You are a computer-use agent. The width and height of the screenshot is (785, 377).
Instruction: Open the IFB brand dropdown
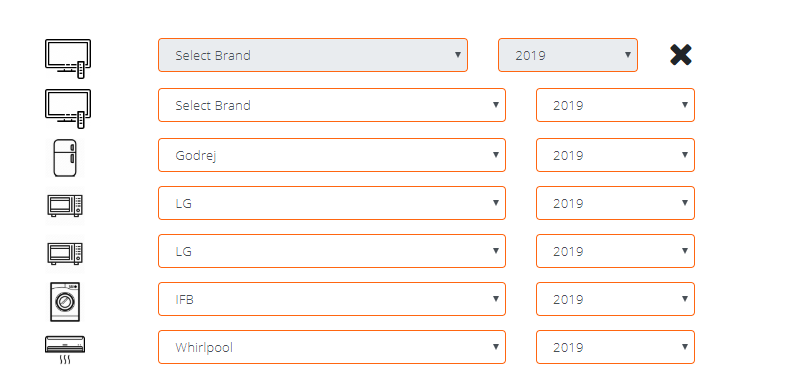[x=332, y=299]
